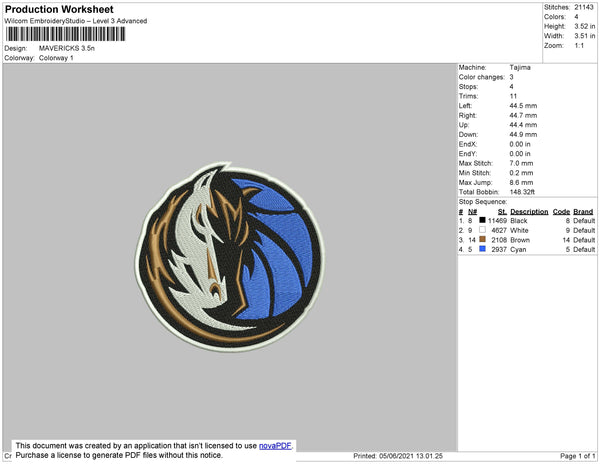Screen dimensions: 600x464
Task: Click the 'Black' description text
Action: [519, 221]
